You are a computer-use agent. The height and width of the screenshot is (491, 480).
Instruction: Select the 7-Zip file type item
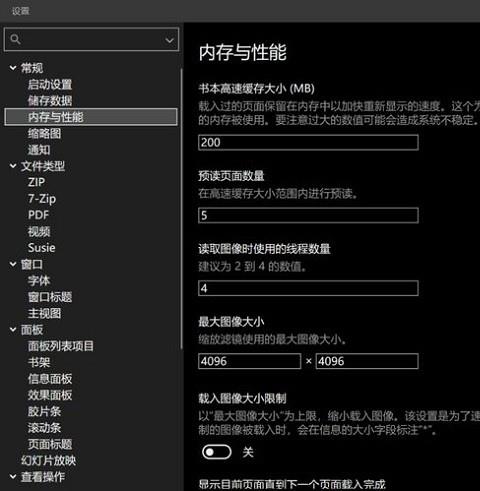(x=42, y=199)
